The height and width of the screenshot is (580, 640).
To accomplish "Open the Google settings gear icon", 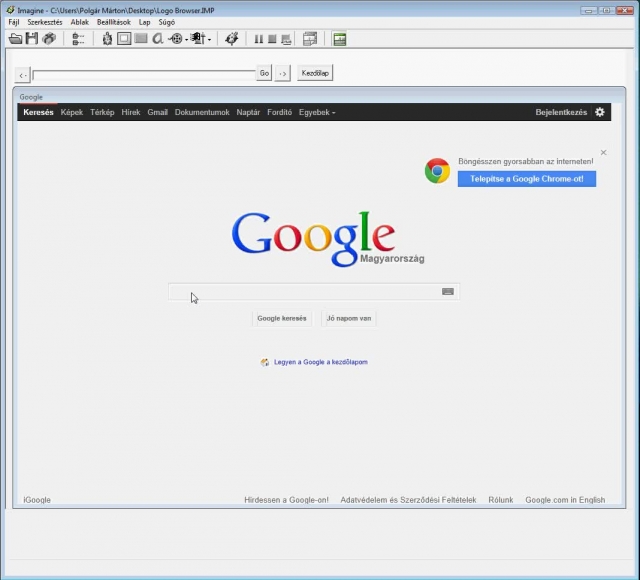I will pos(600,112).
